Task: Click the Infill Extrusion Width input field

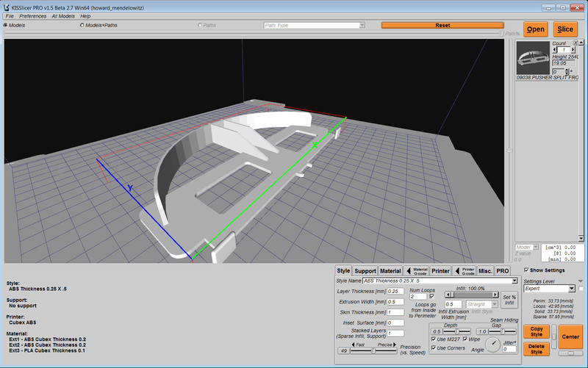Action: click(453, 304)
